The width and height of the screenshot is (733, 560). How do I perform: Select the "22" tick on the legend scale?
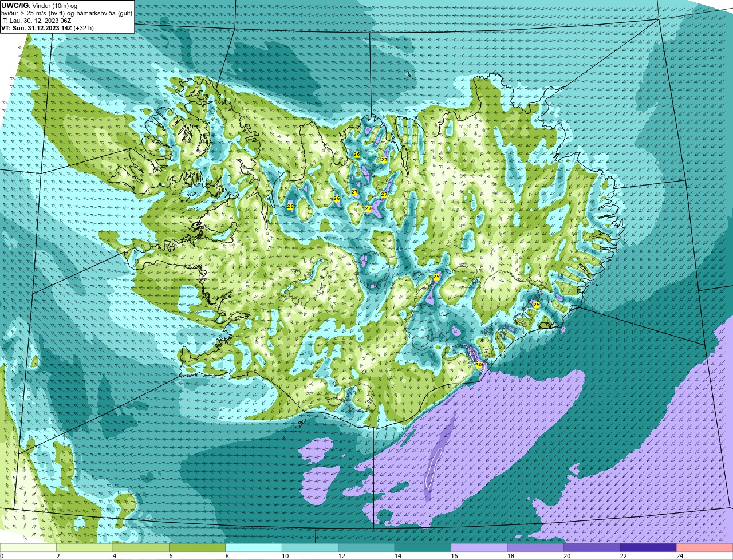pyautogui.click(x=623, y=556)
